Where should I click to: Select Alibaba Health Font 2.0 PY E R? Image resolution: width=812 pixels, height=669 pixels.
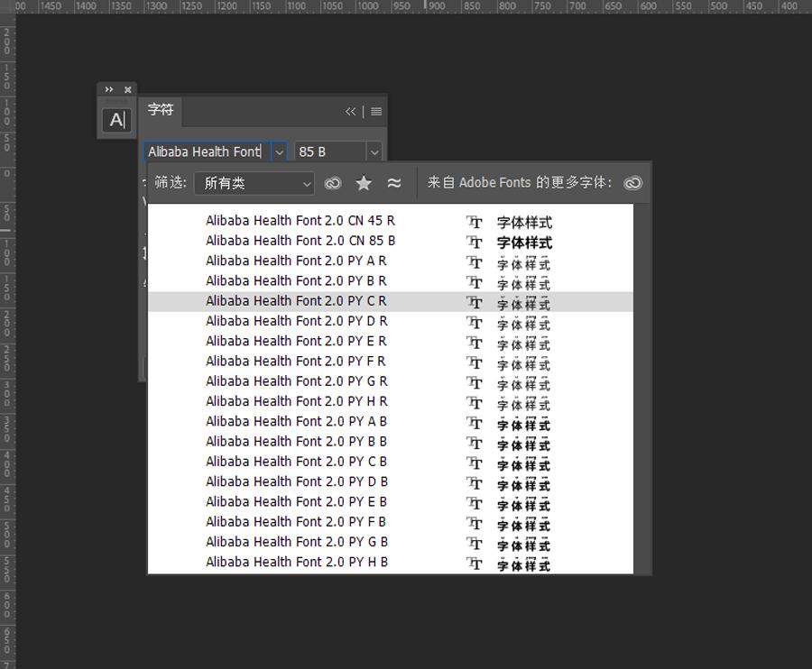click(391, 342)
